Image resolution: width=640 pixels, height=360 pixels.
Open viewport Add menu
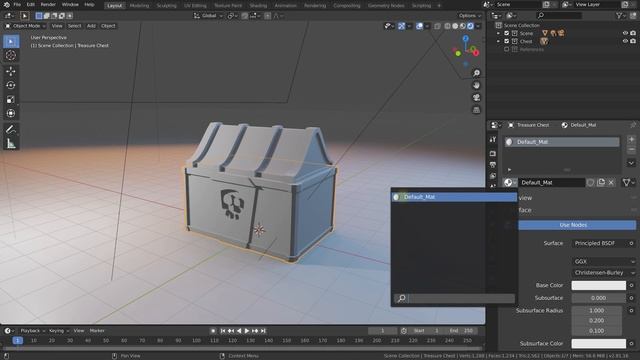pos(91,26)
